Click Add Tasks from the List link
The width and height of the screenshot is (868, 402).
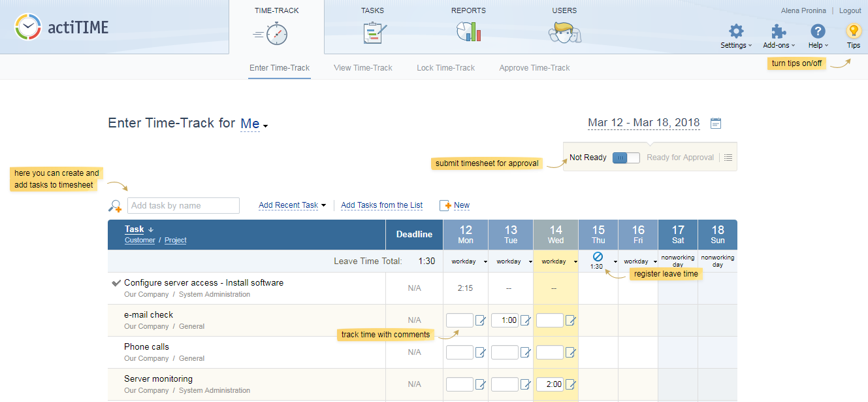(x=381, y=205)
